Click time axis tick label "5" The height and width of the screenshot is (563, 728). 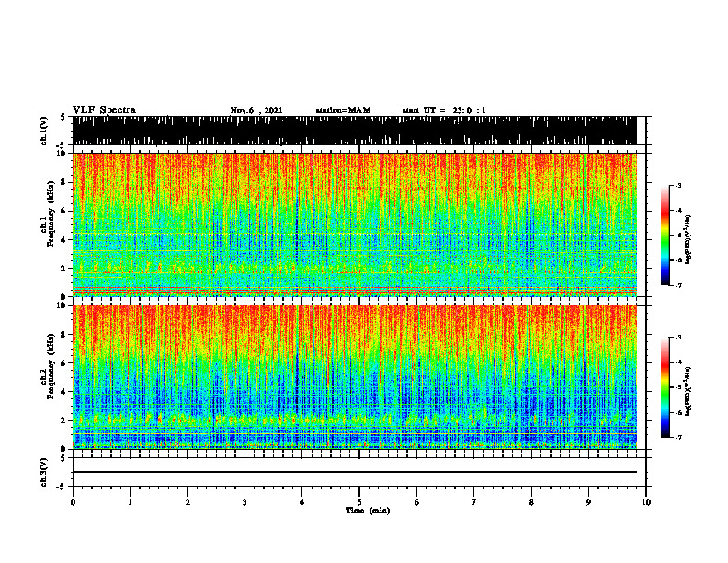click(x=359, y=502)
